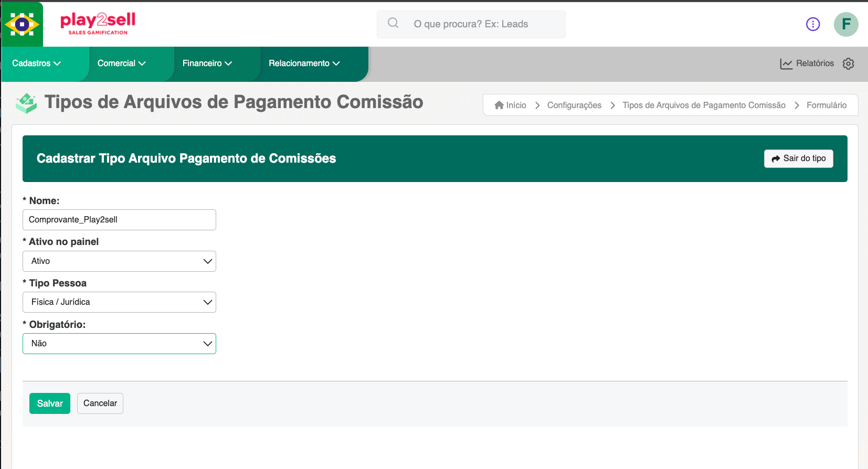Image resolution: width=868 pixels, height=469 pixels.
Task: Click the '* Obrigatório:' label
Action: pyautogui.click(x=54, y=325)
